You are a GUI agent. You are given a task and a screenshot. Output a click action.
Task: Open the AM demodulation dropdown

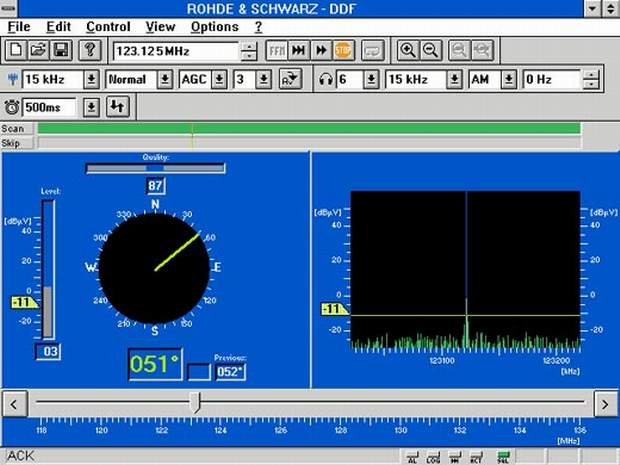point(510,79)
